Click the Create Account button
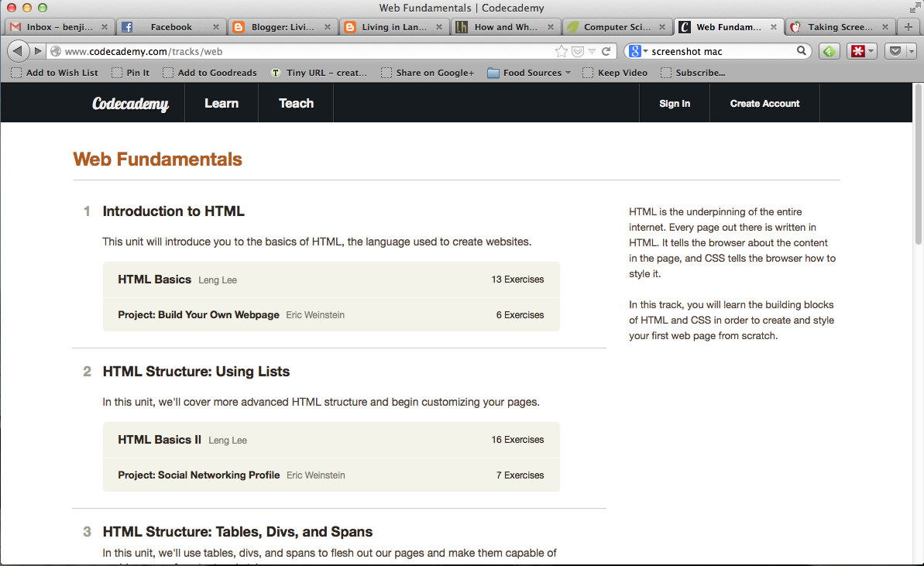Viewport: 924px width, 566px height. tap(764, 103)
